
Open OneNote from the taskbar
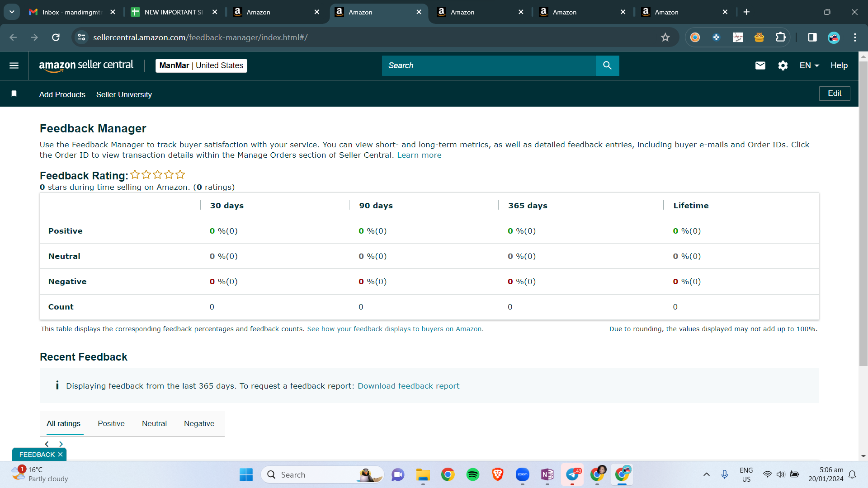(547, 474)
